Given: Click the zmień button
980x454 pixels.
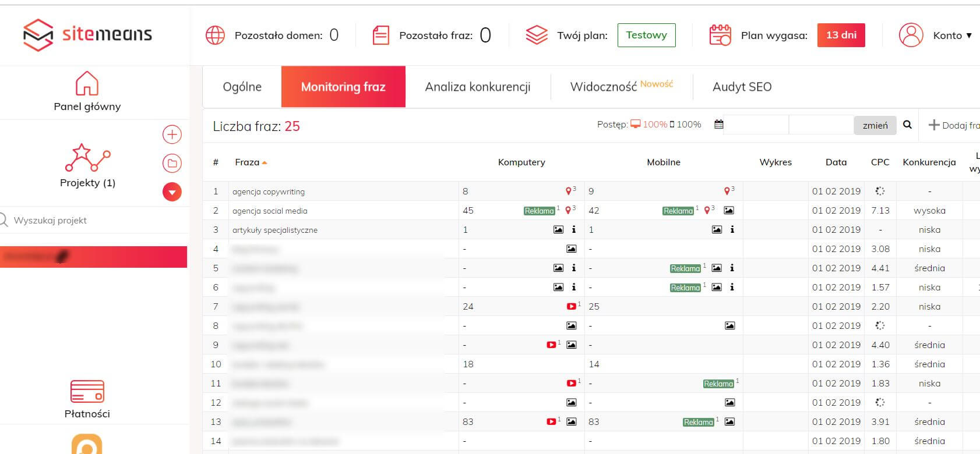Looking at the screenshot, I should 875,125.
